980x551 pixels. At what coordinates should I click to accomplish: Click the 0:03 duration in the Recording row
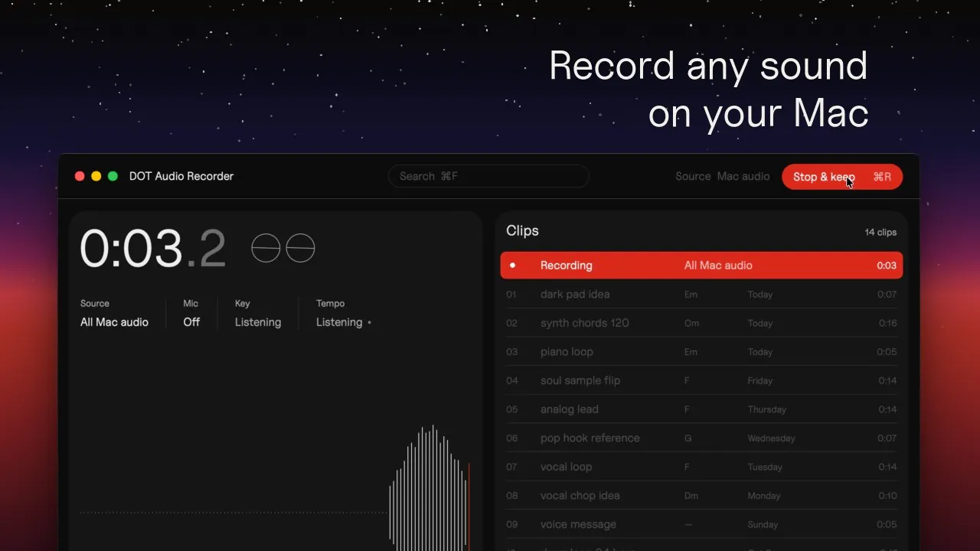point(887,266)
